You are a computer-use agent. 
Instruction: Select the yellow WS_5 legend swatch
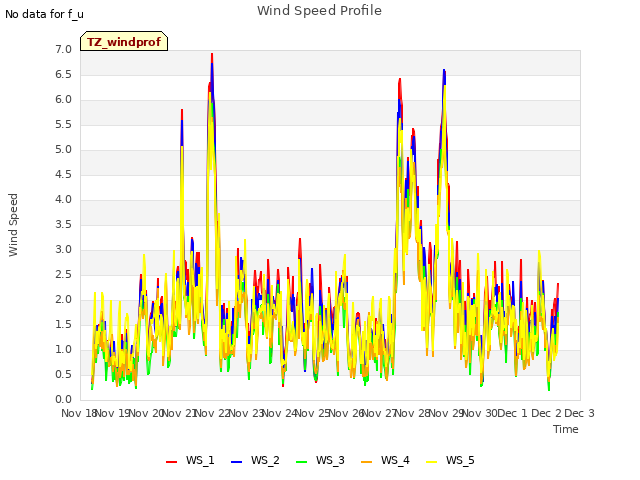(x=431, y=461)
